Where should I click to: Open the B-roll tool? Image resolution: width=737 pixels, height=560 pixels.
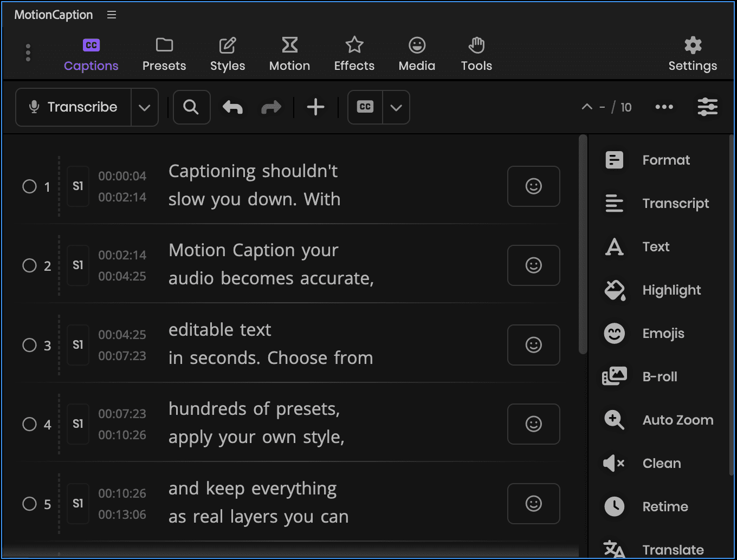pos(640,377)
